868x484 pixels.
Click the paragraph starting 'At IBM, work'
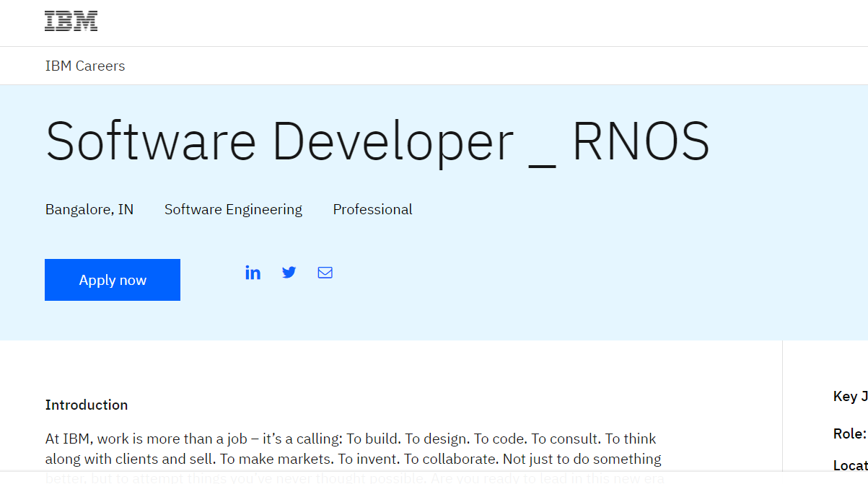pos(354,458)
